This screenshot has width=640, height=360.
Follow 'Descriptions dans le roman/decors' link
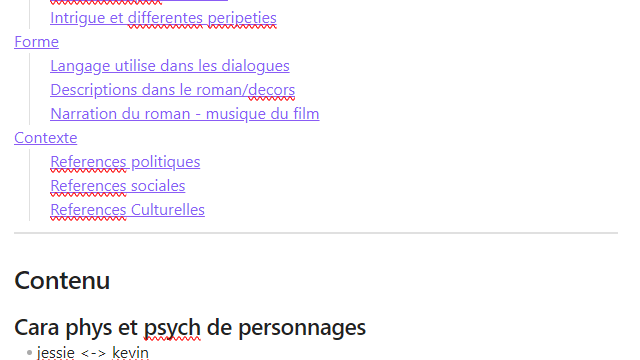click(x=172, y=90)
